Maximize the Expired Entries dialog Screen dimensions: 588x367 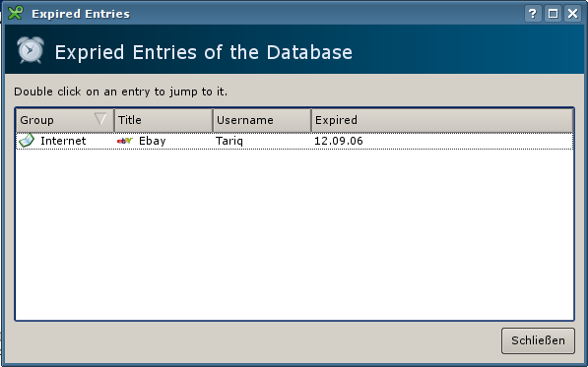pyautogui.click(x=553, y=14)
